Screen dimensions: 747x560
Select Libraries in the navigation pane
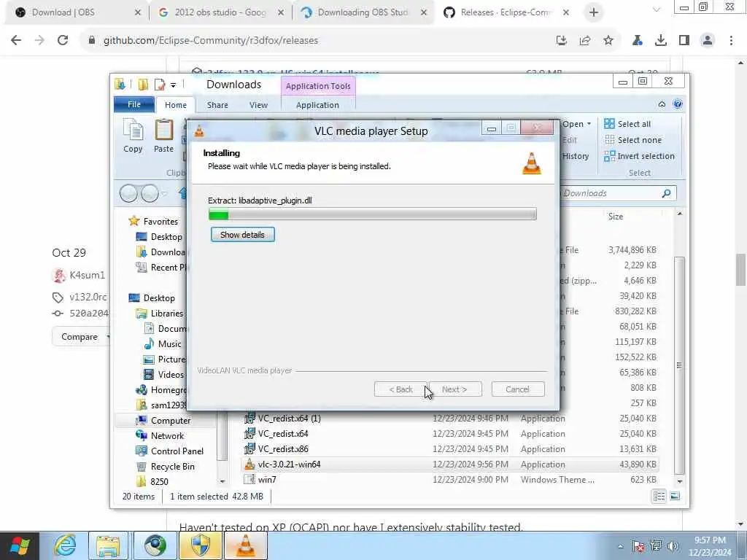tap(160, 314)
